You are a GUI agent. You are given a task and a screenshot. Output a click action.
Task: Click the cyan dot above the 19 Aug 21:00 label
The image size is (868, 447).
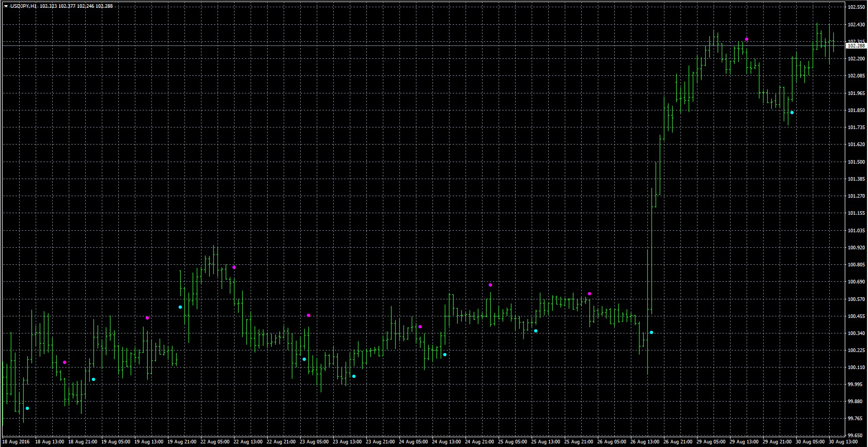click(180, 307)
